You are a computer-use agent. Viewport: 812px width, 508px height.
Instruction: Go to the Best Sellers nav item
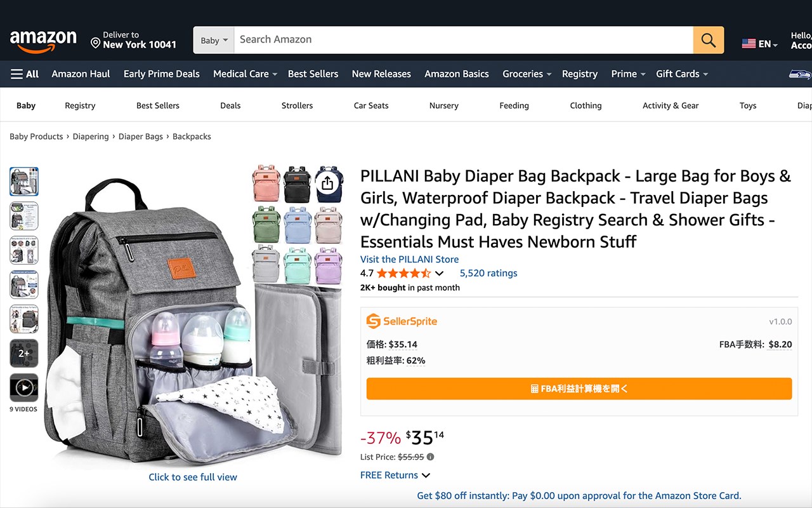coord(313,74)
